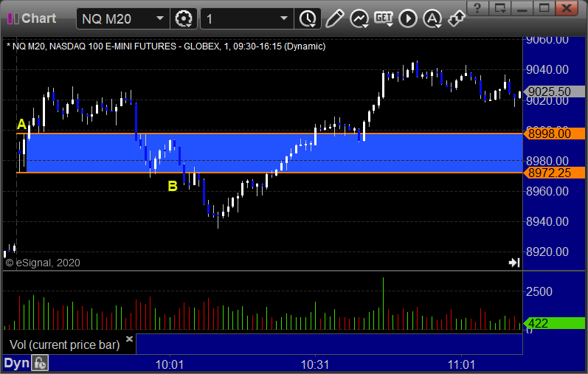Image resolution: width=588 pixels, height=374 pixels.
Task: Open window options dropdown in title bar
Action: [x=500, y=8]
